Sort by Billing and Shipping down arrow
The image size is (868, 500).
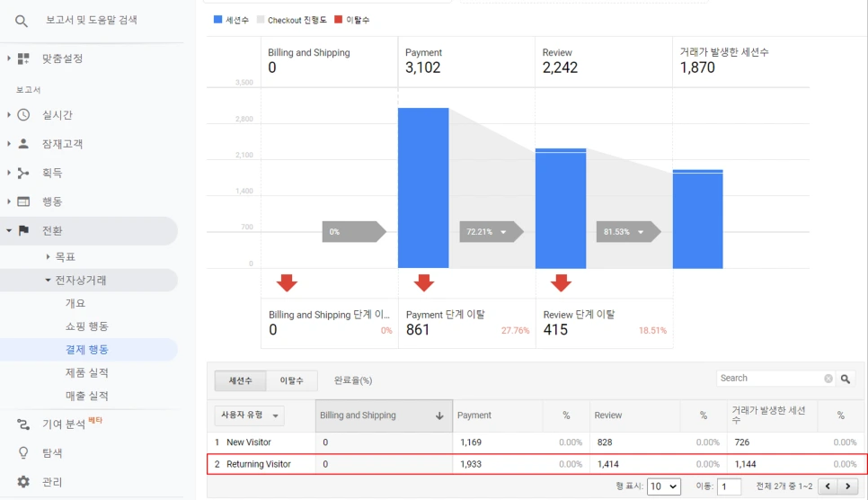[439, 415]
